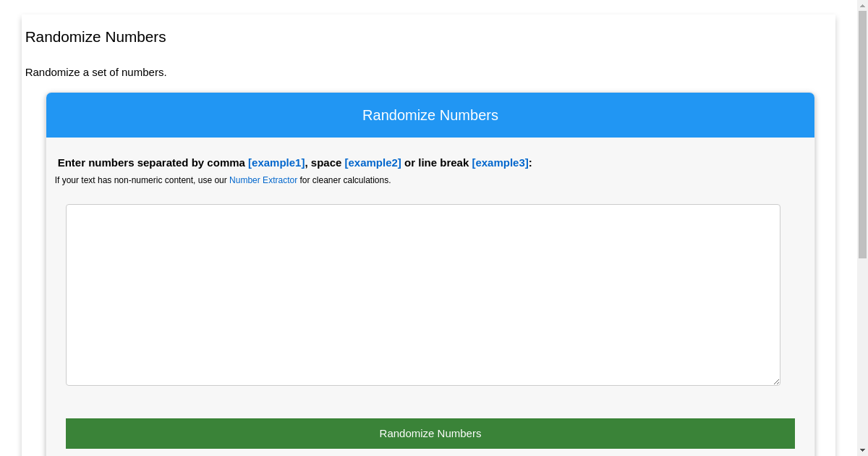Click inside the numbers input text area
The image size is (868, 456).
pos(422,294)
